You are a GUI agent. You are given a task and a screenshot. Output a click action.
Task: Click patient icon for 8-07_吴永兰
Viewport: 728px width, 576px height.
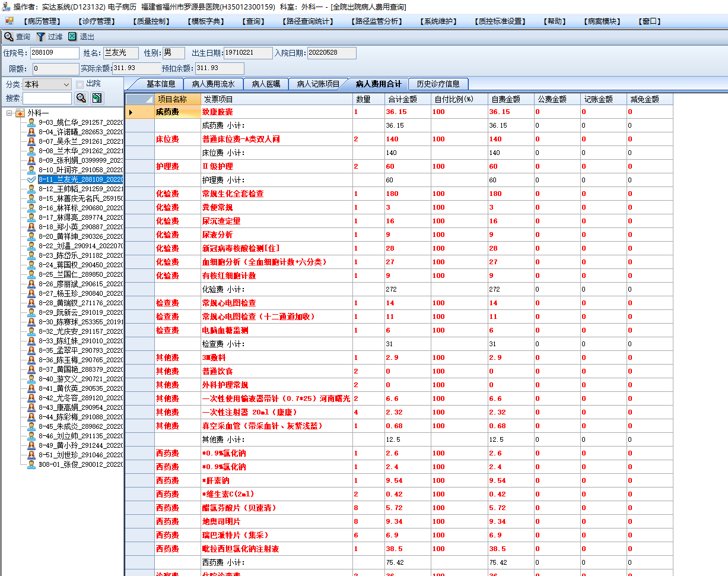(31, 141)
